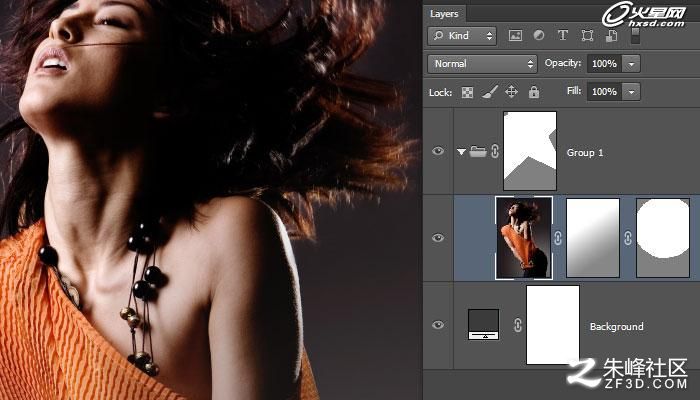Toggle link between photo and gradient mask

coord(558,238)
